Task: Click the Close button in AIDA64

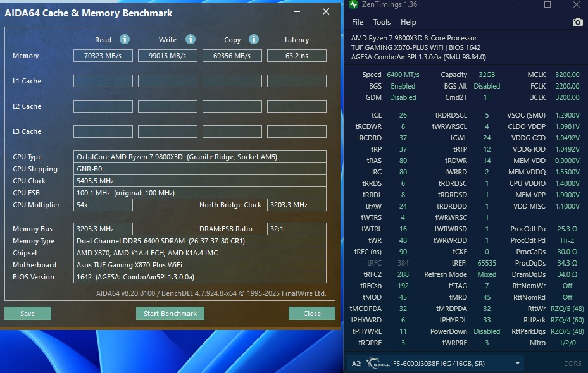Action: (x=311, y=314)
